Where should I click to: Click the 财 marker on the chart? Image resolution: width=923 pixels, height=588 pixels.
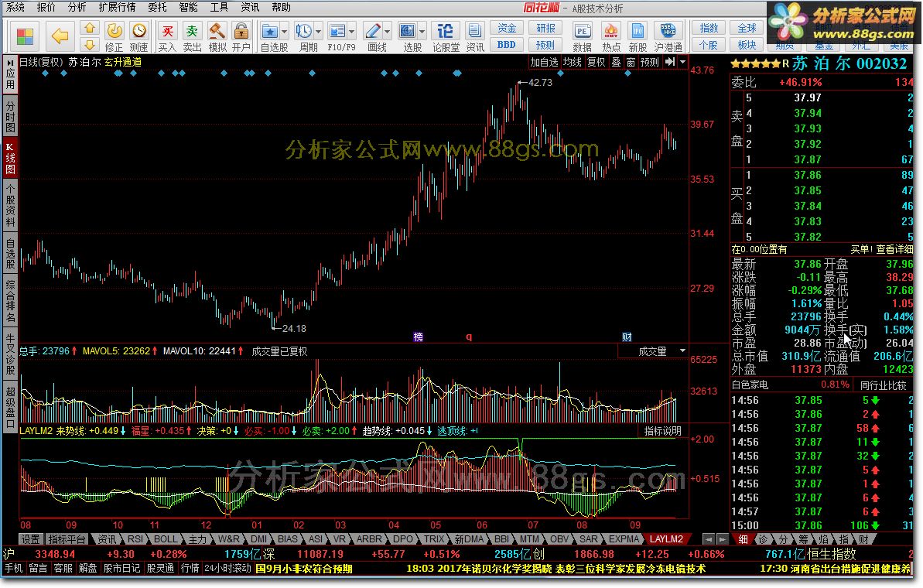(627, 337)
